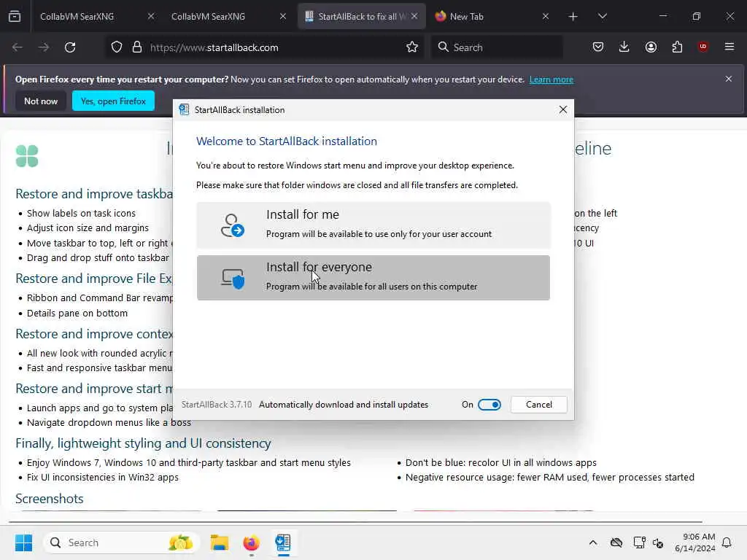Open the Learn more link

551,79
